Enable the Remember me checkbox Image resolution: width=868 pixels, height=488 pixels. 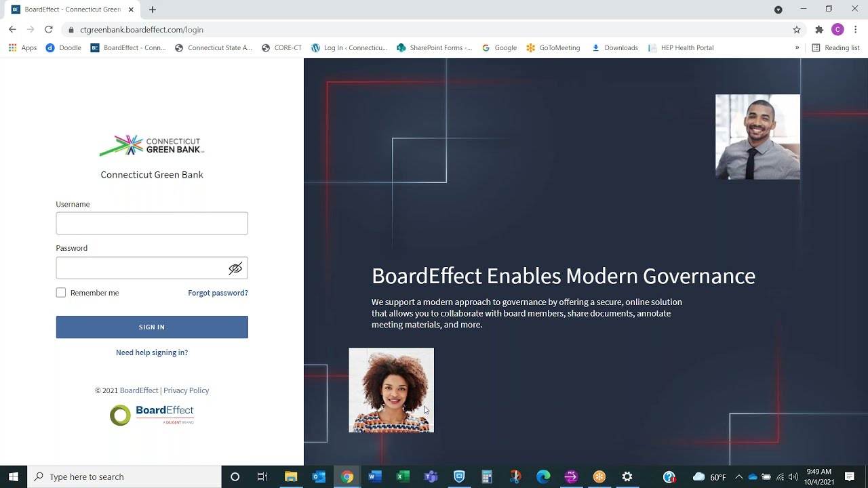click(61, 293)
